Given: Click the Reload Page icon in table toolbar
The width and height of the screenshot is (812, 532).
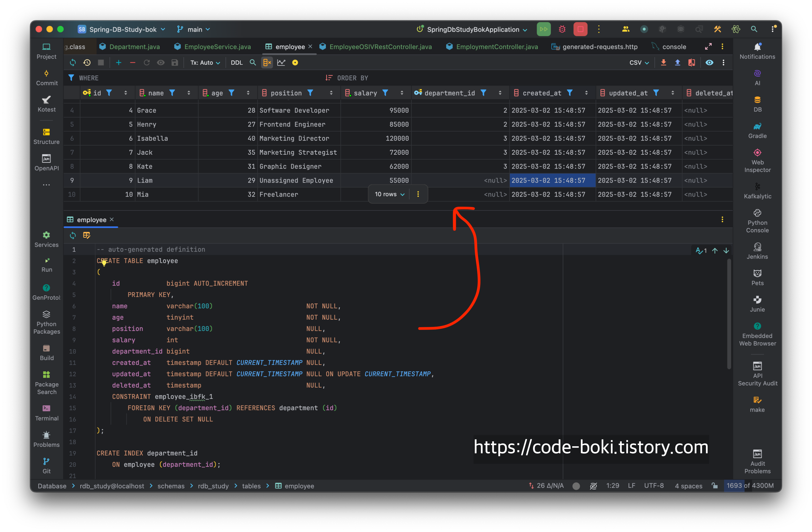Looking at the screenshot, I should pyautogui.click(x=73, y=62).
